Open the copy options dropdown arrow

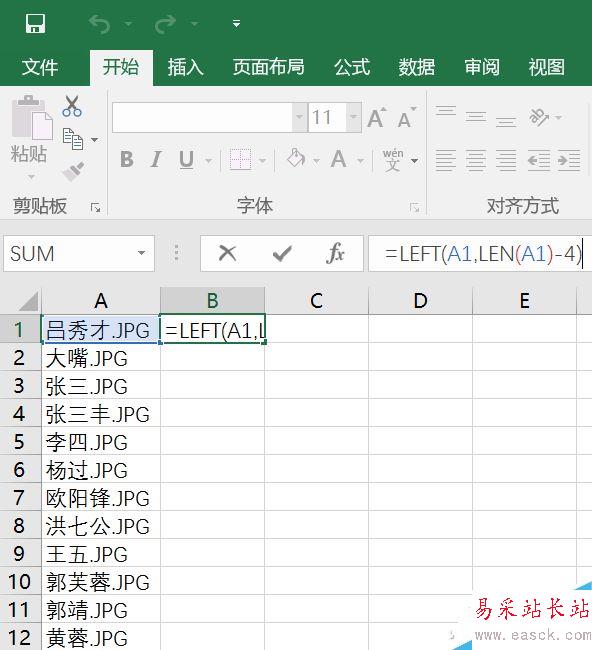(x=95, y=139)
